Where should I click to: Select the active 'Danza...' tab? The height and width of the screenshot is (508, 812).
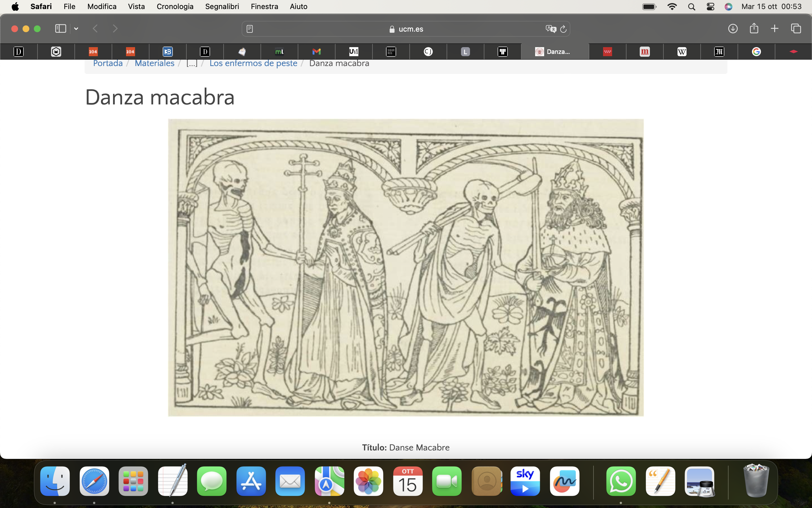[x=555, y=51]
